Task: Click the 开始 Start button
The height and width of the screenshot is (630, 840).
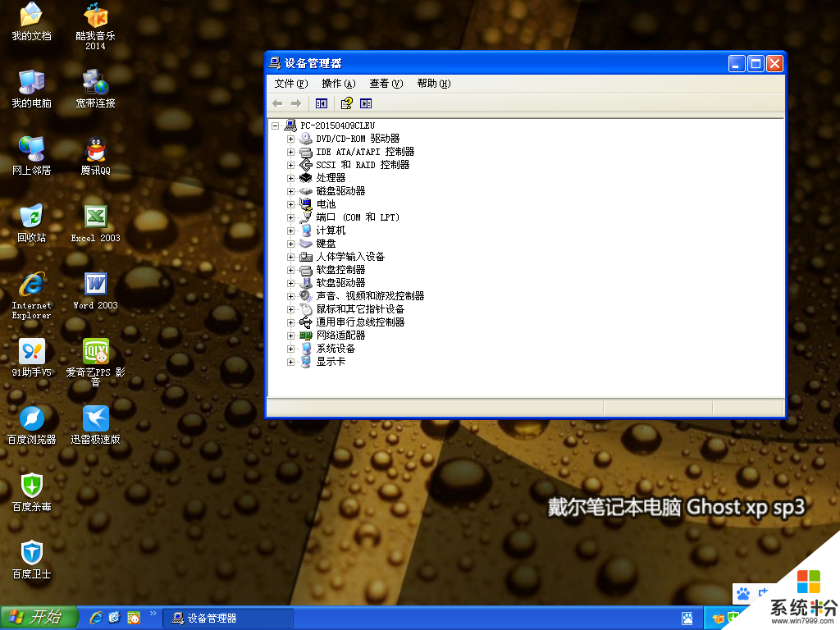Action: [x=39, y=618]
